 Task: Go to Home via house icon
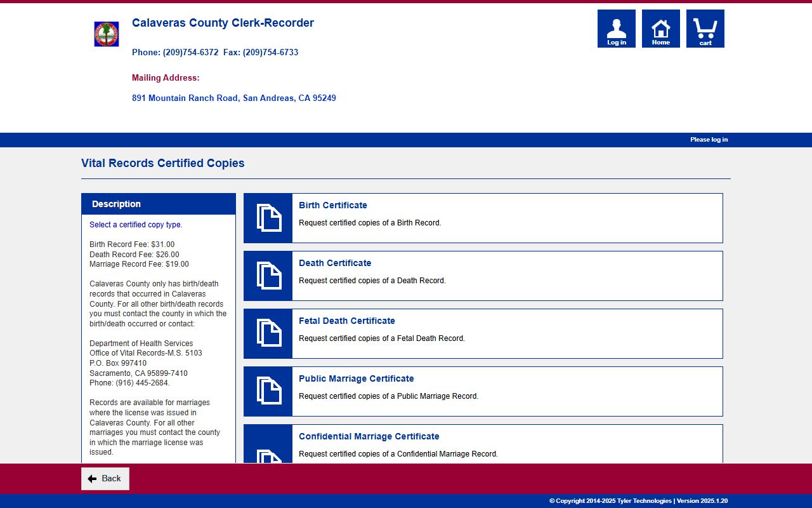click(x=661, y=29)
